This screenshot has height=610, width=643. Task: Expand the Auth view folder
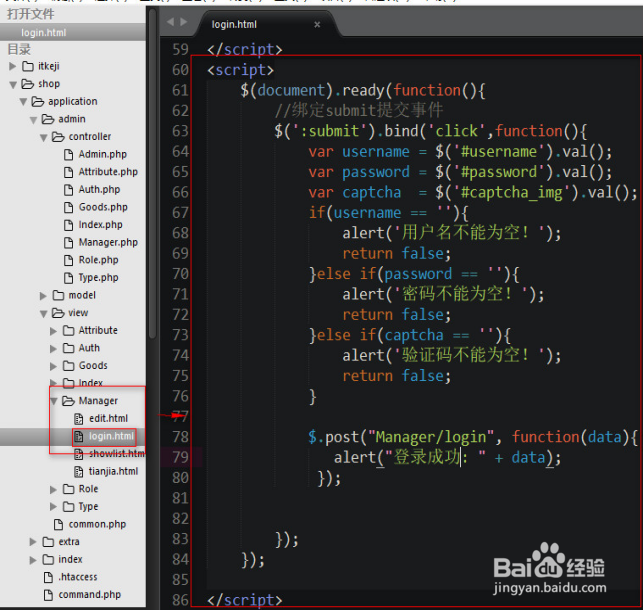53,348
